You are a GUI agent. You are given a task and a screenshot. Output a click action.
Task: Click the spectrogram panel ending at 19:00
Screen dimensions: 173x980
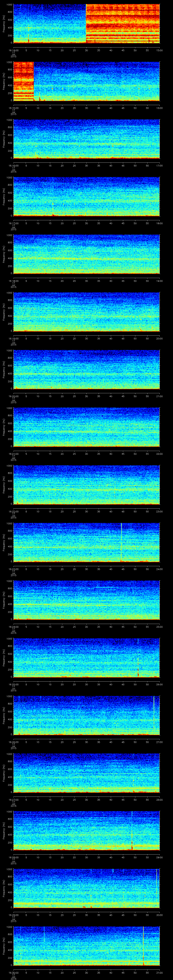point(87,255)
